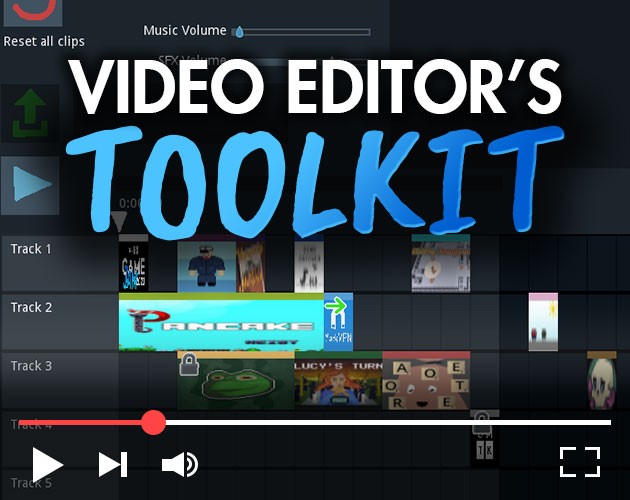Viewport: 630px width, 500px height.
Task: Click the green export upload icon
Action: coord(30,113)
